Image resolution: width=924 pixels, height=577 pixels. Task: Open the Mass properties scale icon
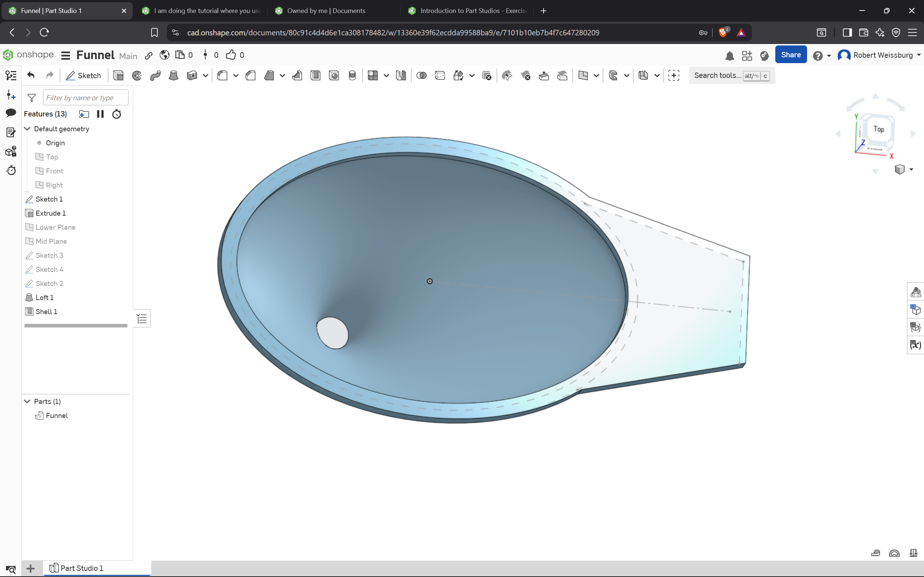point(913,552)
